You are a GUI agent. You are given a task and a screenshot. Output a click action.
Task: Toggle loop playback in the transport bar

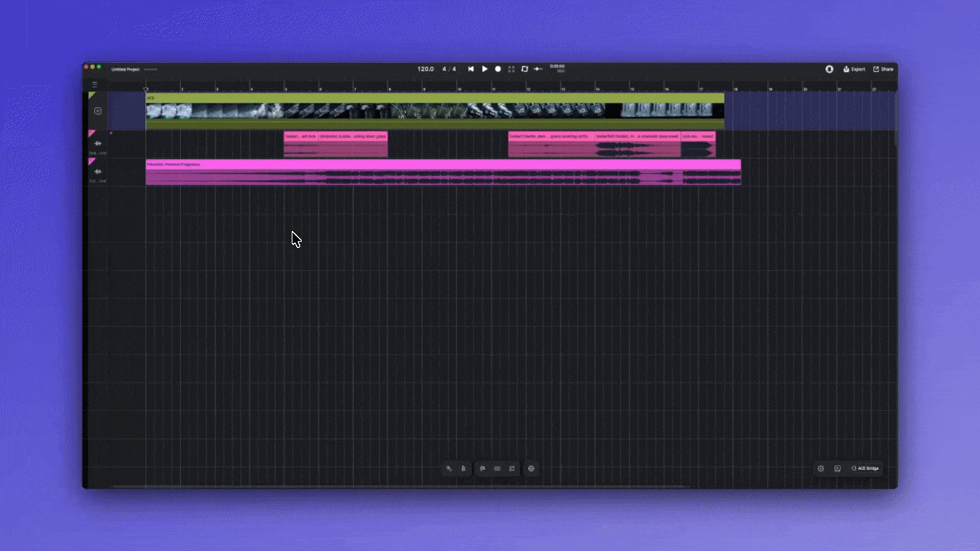(524, 69)
